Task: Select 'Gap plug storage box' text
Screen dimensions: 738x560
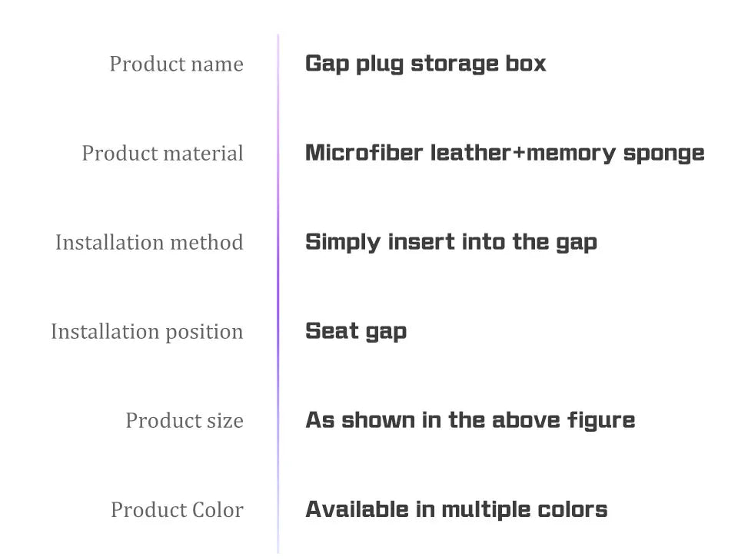Action: 425,64
